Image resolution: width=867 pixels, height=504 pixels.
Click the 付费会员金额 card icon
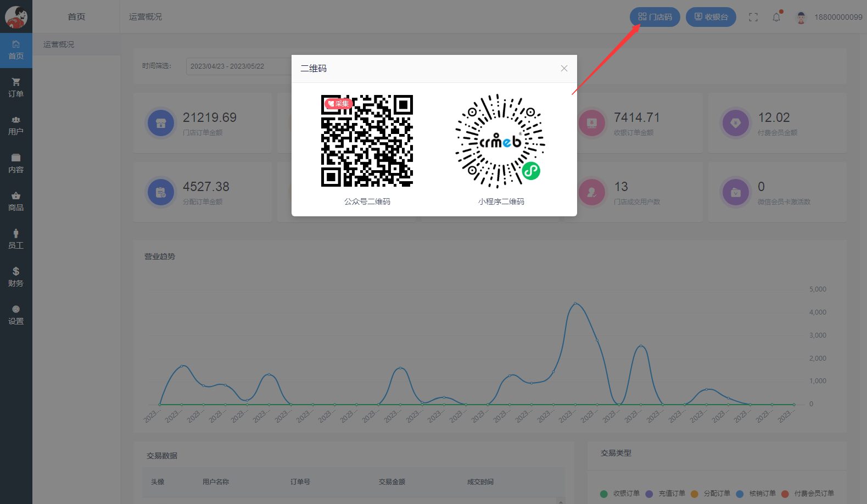point(736,123)
